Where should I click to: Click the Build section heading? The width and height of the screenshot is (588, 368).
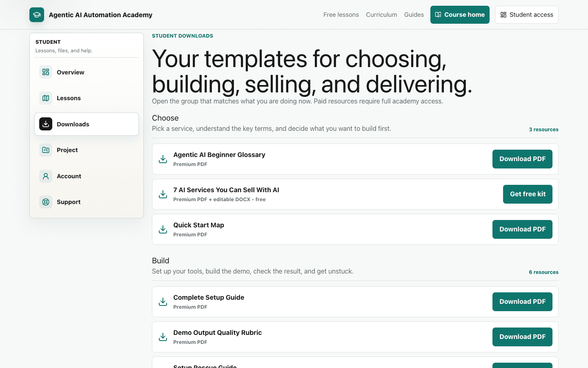click(x=160, y=260)
